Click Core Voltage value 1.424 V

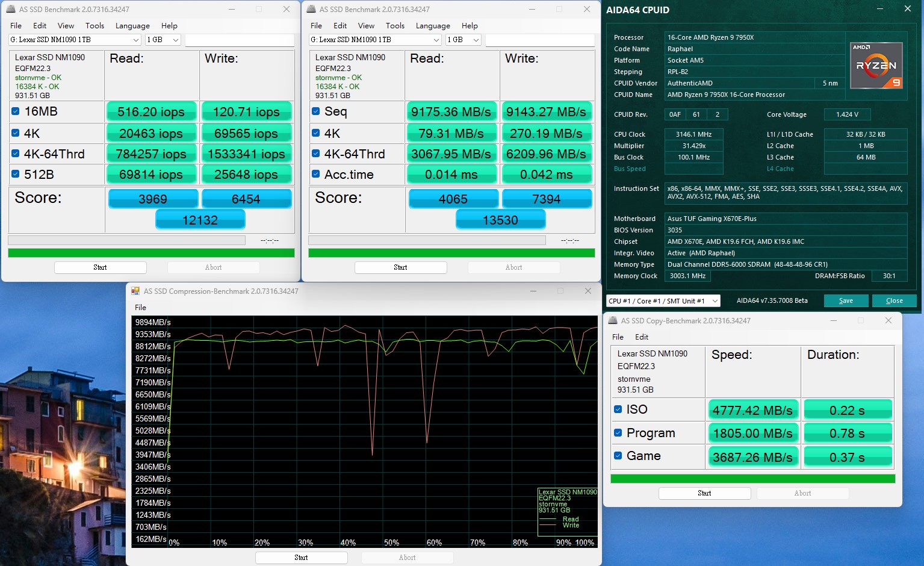tap(847, 114)
